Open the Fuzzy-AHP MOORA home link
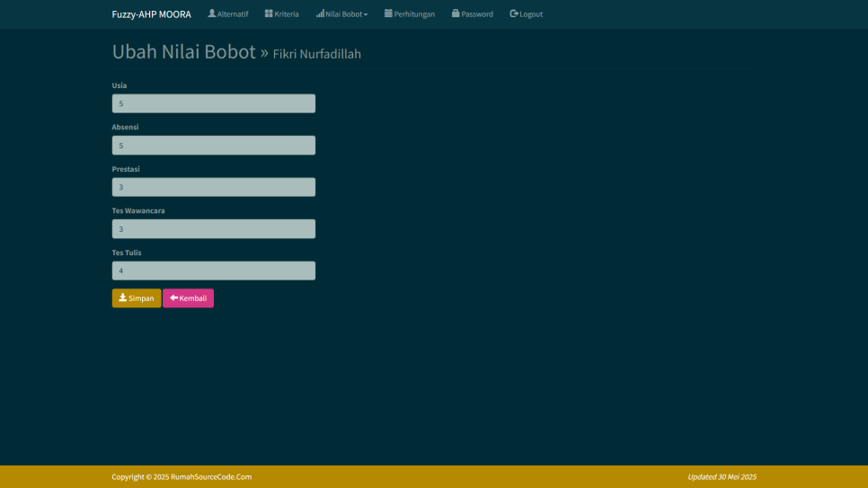The height and width of the screenshot is (488, 868). coord(151,14)
